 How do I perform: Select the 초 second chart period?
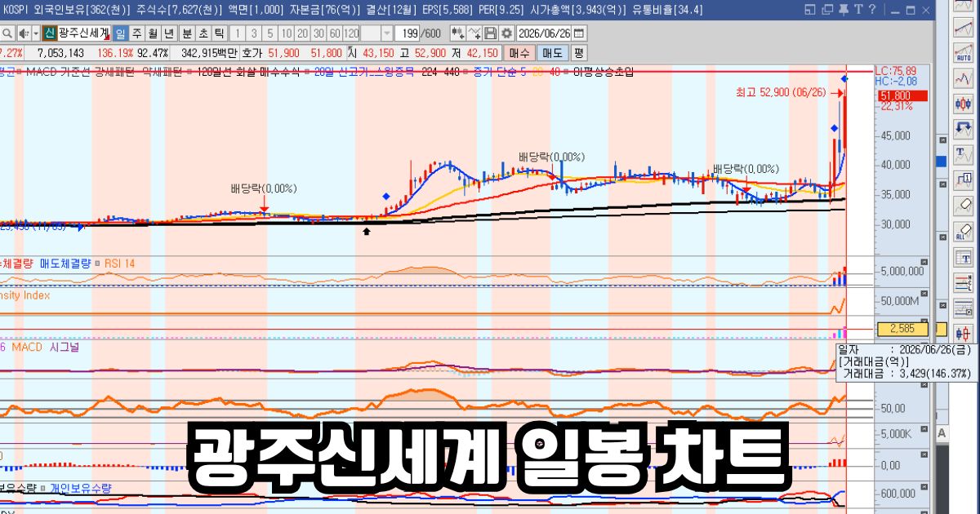click(x=203, y=33)
